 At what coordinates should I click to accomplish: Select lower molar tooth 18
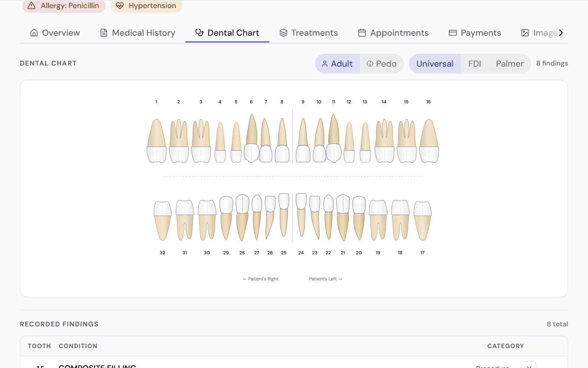pos(400,220)
